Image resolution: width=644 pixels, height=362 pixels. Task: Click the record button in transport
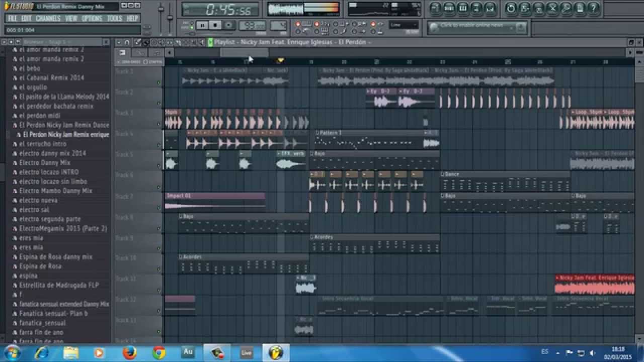tap(228, 25)
